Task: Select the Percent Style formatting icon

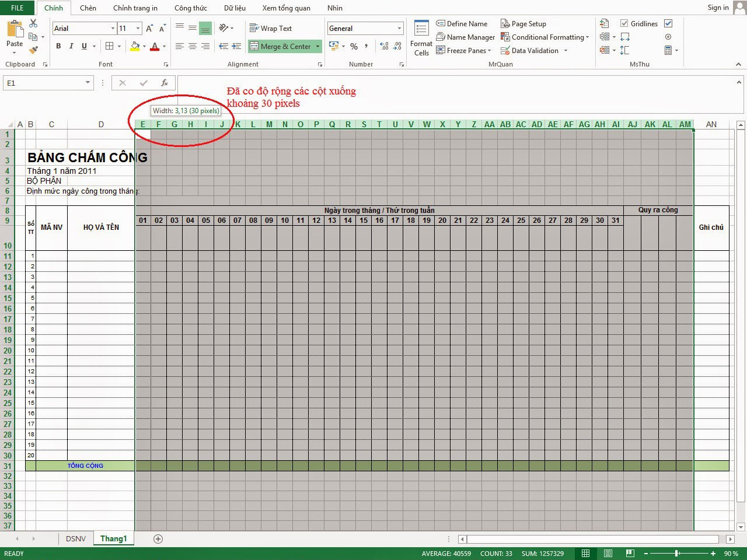Action: (354, 46)
